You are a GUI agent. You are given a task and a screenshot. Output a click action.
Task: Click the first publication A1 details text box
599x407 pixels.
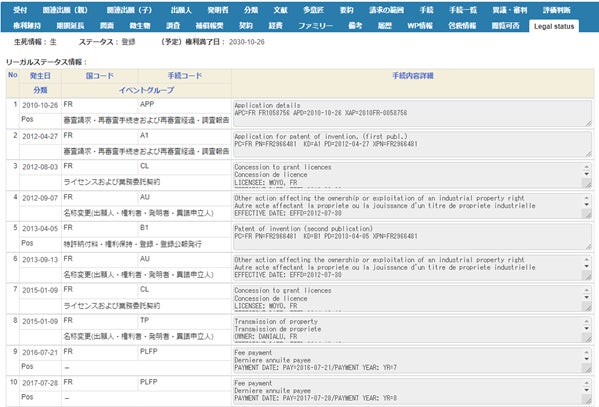412,144
